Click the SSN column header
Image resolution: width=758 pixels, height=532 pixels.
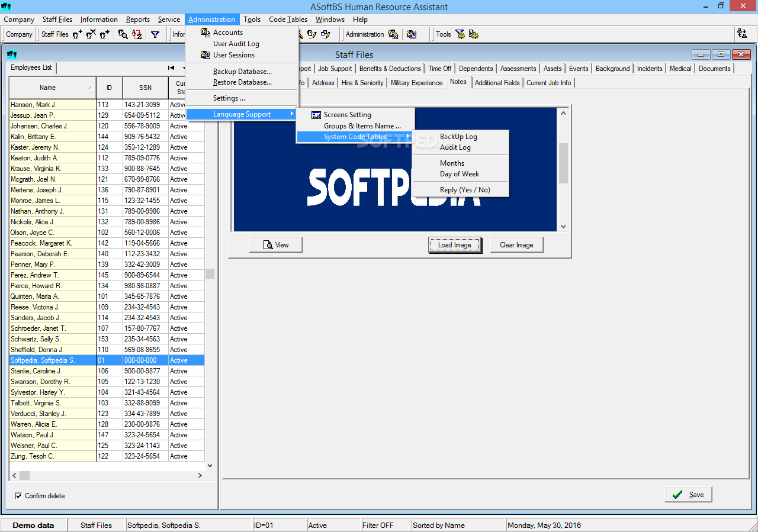point(145,88)
